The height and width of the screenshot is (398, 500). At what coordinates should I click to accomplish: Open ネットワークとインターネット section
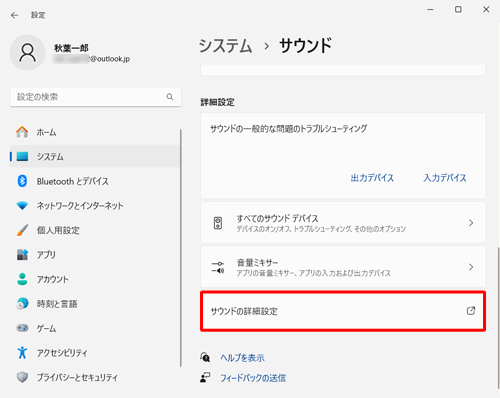pos(95,206)
